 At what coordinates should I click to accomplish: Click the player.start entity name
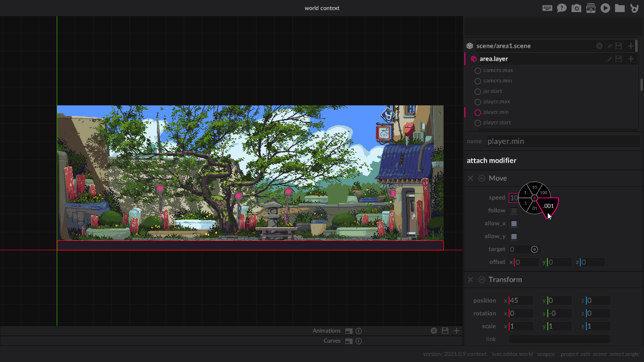497,122
